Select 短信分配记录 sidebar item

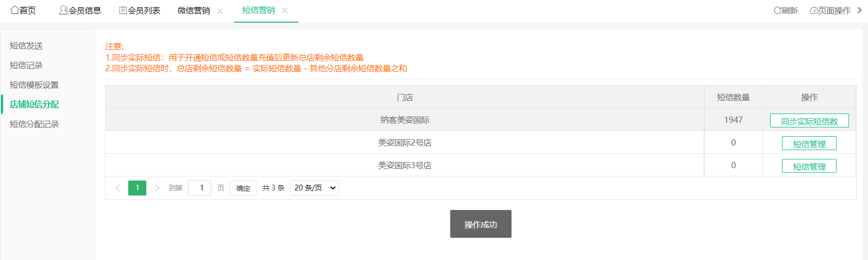pyautogui.click(x=34, y=124)
